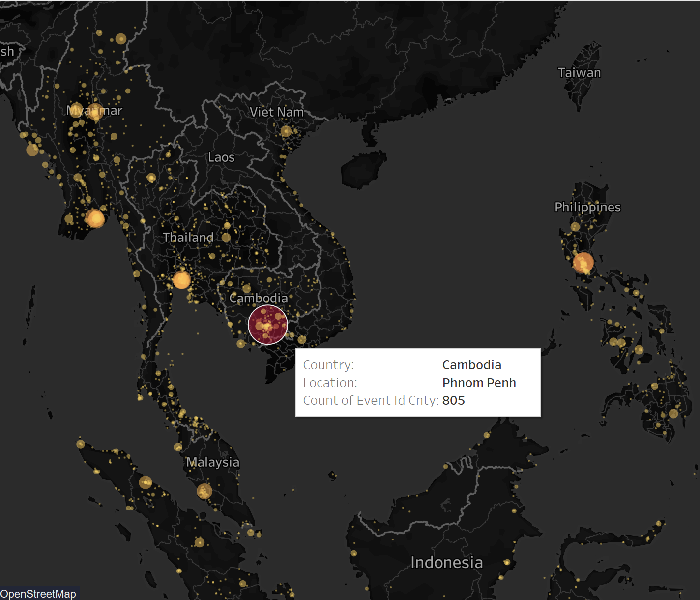The height and width of the screenshot is (600, 700).
Task: Open the OpenStreetMap attribution link
Action: point(38,594)
